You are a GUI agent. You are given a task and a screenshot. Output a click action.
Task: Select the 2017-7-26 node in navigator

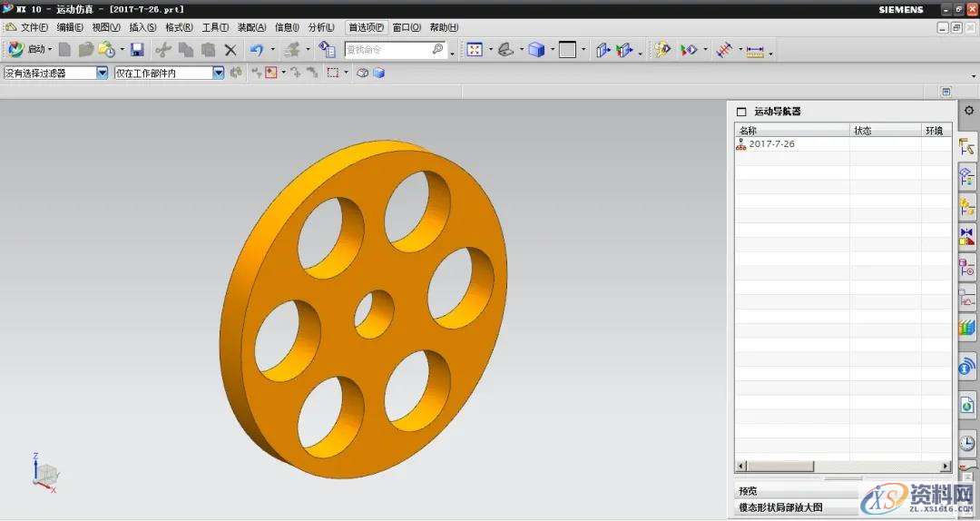pos(771,144)
